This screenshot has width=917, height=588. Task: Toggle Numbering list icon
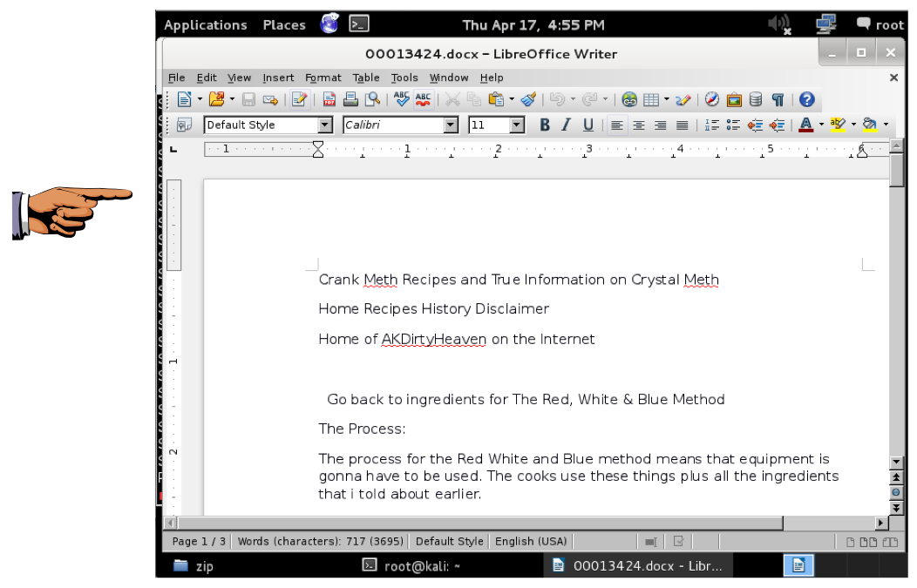click(x=712, y=125)
